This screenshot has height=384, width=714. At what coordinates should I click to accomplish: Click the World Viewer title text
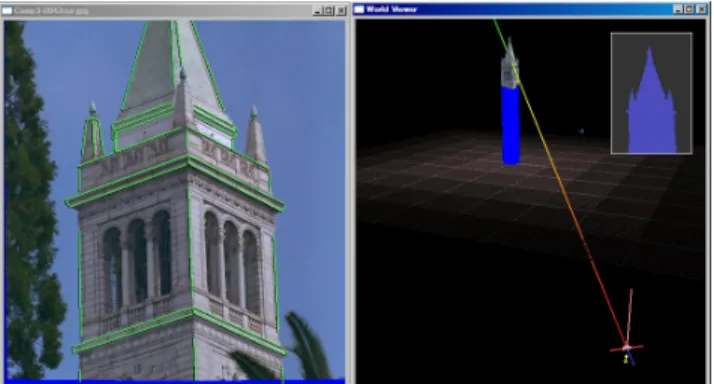point(392,9)
